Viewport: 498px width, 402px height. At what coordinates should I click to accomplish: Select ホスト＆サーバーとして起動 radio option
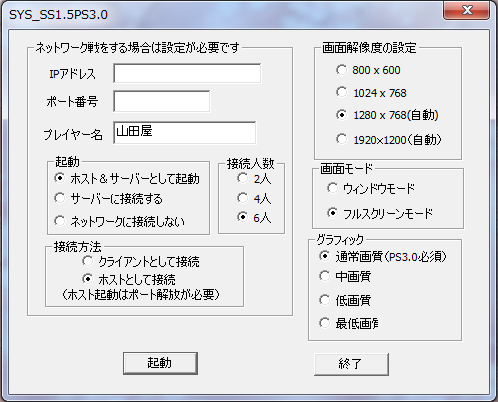coord(127,179)
